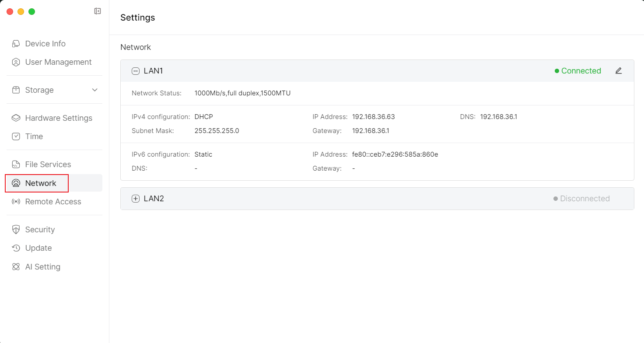Collapse the LAN1 section

(136, 71)
